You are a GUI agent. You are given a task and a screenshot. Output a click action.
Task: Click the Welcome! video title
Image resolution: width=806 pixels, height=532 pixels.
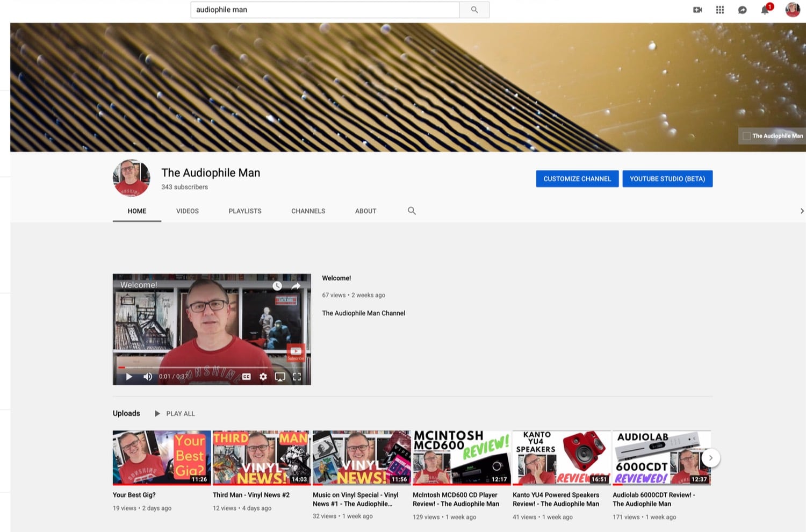click(x=336, y=278)
